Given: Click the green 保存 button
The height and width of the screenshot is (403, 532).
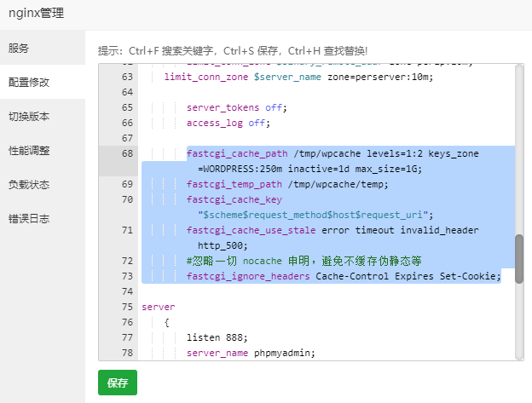Looking at the screenshot, I should [x=118, y=383].
